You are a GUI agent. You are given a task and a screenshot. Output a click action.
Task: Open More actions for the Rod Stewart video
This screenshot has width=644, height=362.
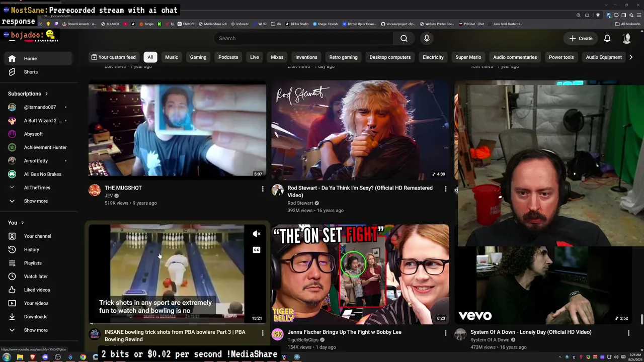[x=445, y=189]
